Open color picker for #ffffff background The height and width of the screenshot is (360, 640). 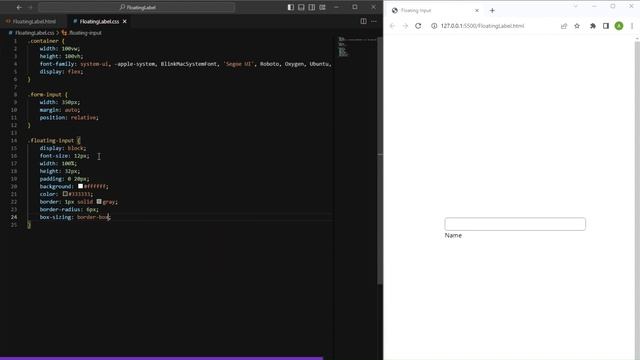tap(80, 186)
